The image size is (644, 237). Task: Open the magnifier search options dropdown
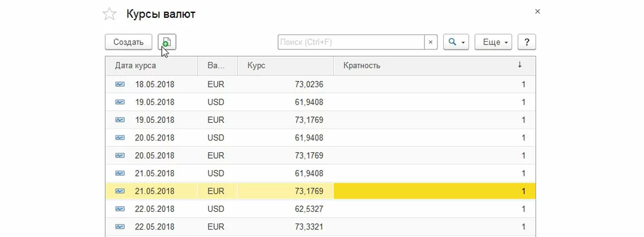tap(456, 42)
